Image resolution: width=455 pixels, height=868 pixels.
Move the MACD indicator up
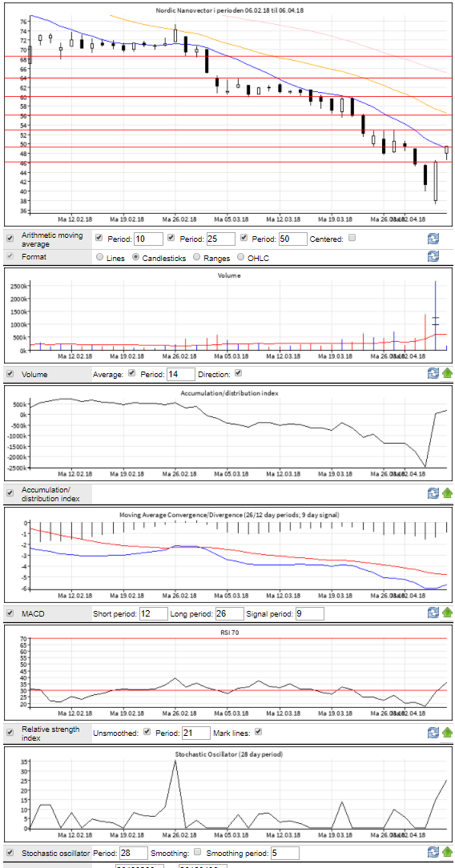(x=447, y=613)
